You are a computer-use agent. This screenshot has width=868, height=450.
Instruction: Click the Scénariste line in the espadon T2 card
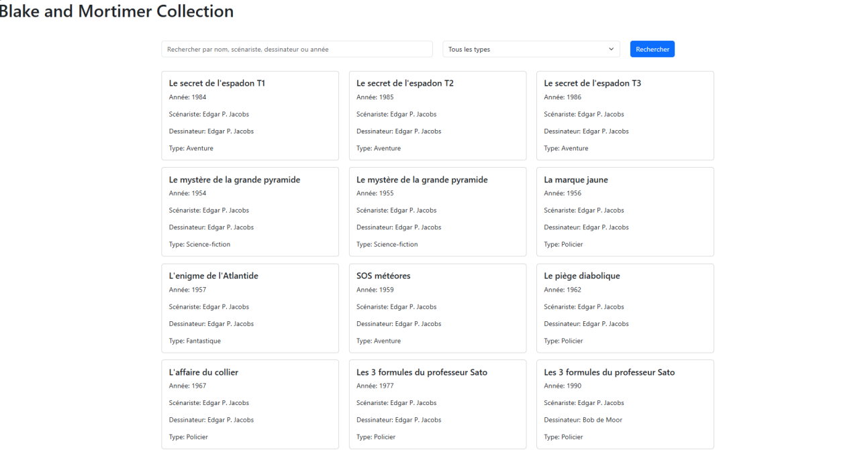397,114
